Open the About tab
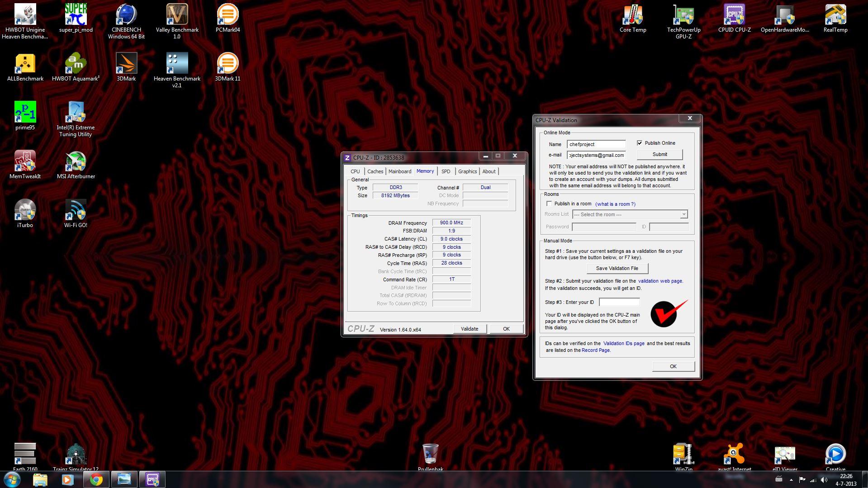The image size is (868, 488). [x=489, y=171]
